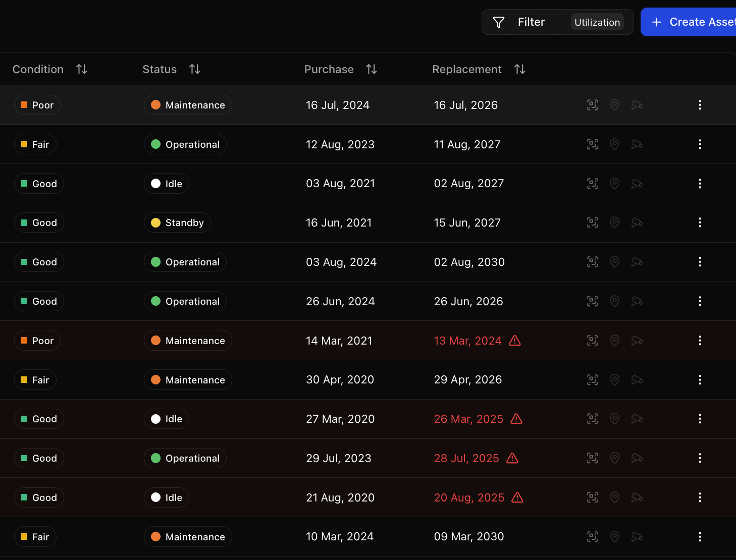736x560 pixels.
Task: Click location pin icon in the 12 Aug, 2023 row
Action: click(x=614, y=144)
